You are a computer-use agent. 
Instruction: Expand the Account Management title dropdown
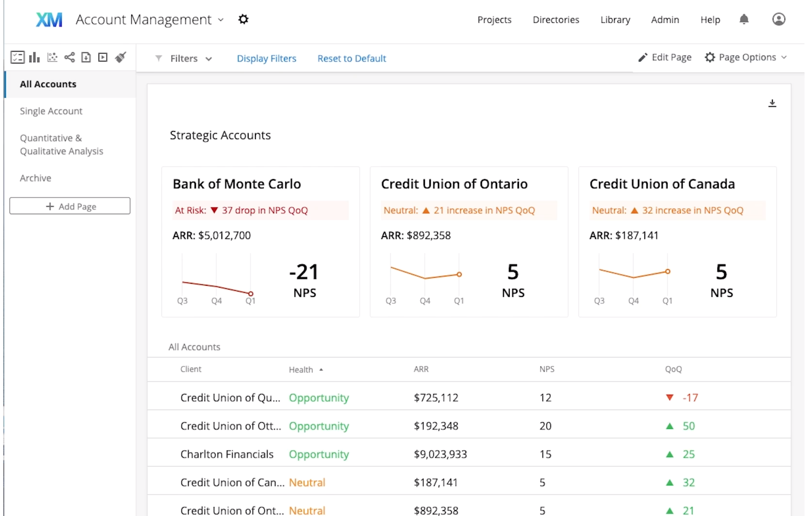(221, 20)
